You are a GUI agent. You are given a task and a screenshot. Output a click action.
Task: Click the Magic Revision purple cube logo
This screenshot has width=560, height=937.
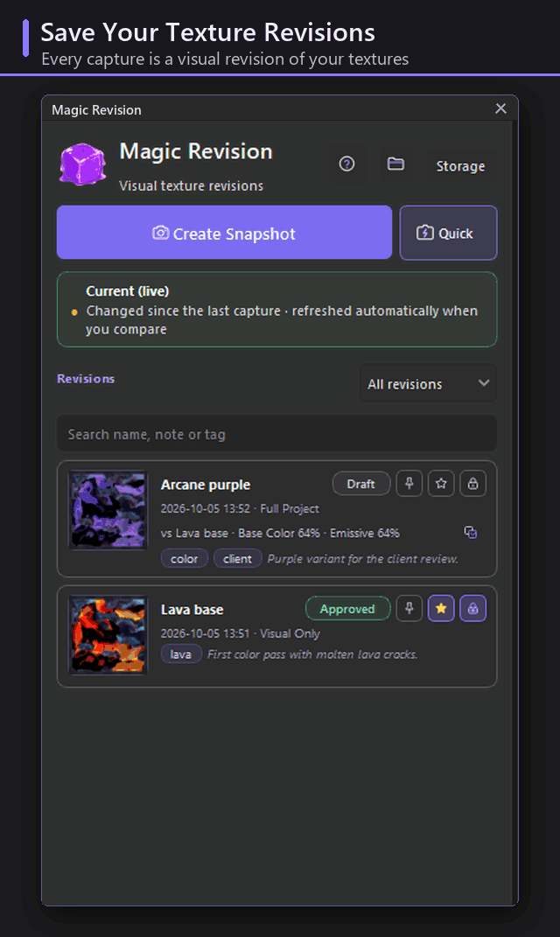(x=82, y=164)
